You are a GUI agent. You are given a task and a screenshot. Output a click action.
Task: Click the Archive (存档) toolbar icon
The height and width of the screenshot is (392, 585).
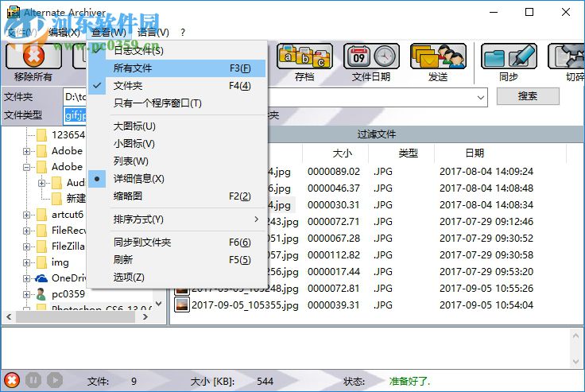coord(304,56)
